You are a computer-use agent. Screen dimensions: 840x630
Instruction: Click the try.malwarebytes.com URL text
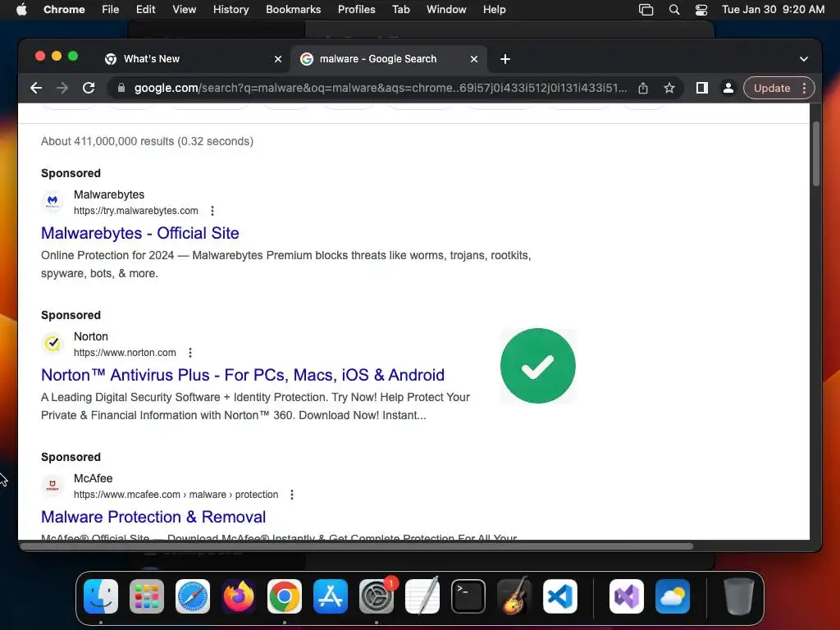[135, 211]
